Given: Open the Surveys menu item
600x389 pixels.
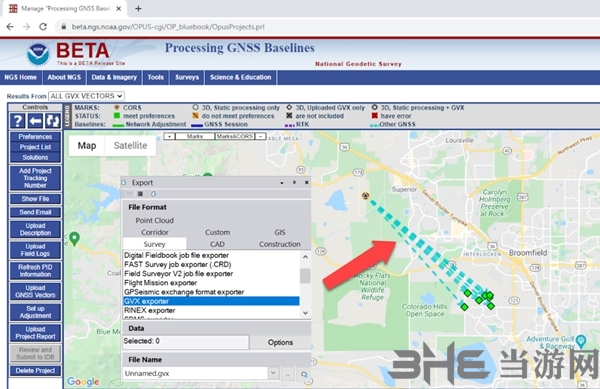Looking at the screenshot, I should pos(187,77).
